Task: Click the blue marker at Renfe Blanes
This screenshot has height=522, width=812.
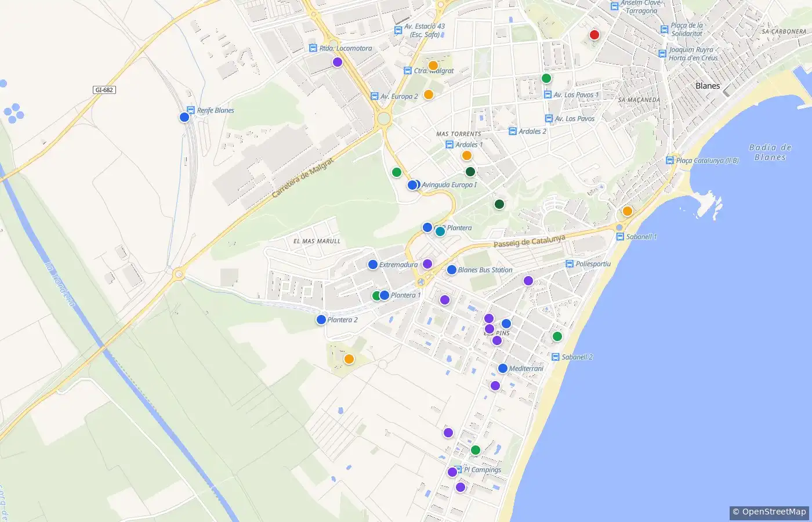Action: click(x=184, y=117)
